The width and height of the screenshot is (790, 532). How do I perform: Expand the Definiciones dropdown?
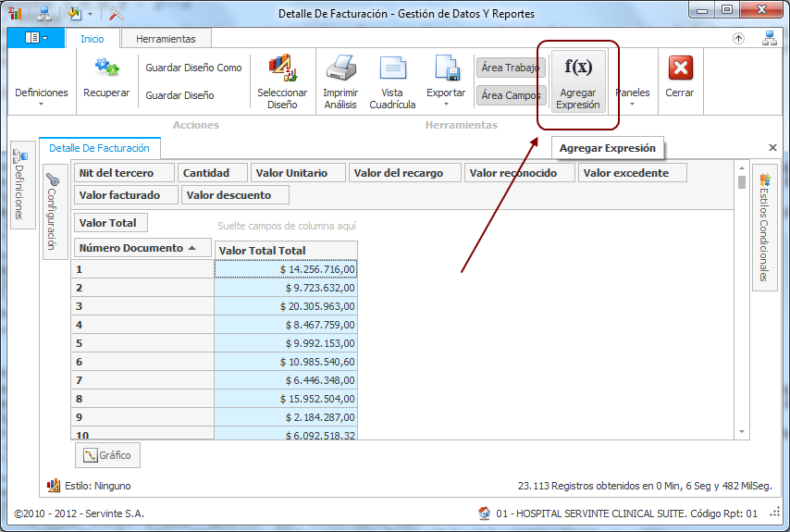42,98
